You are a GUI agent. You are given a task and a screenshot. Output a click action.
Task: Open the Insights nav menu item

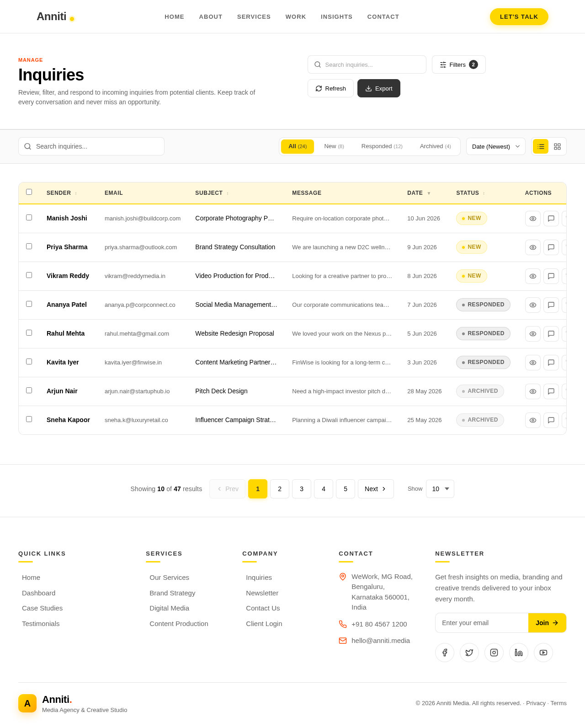pyautogui.click(x=337, y=16)
